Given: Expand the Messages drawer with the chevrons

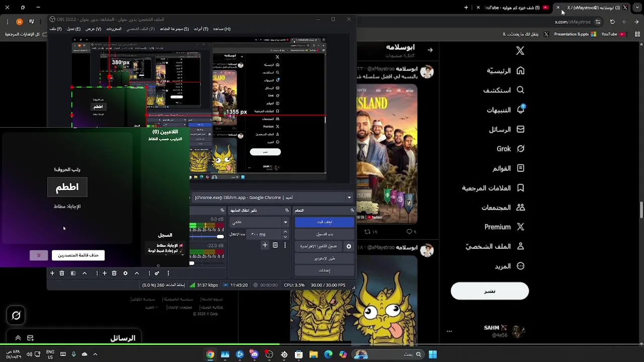Looking at the screenshot, I should pos(18,338).
